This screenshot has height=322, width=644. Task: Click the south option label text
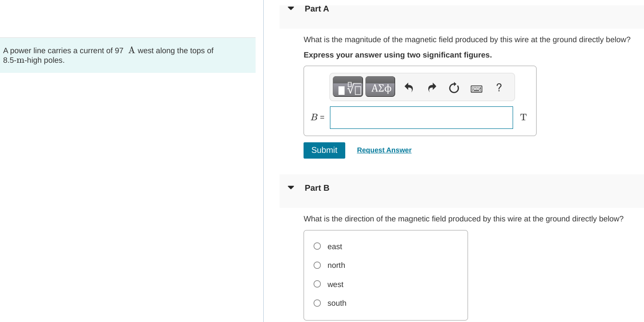tap(337, 303)
